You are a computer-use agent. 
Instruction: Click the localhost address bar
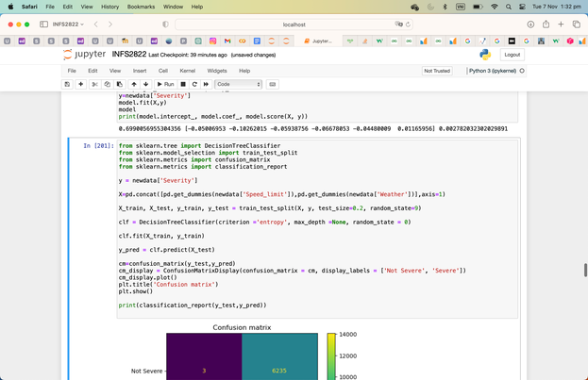[294, 25]
